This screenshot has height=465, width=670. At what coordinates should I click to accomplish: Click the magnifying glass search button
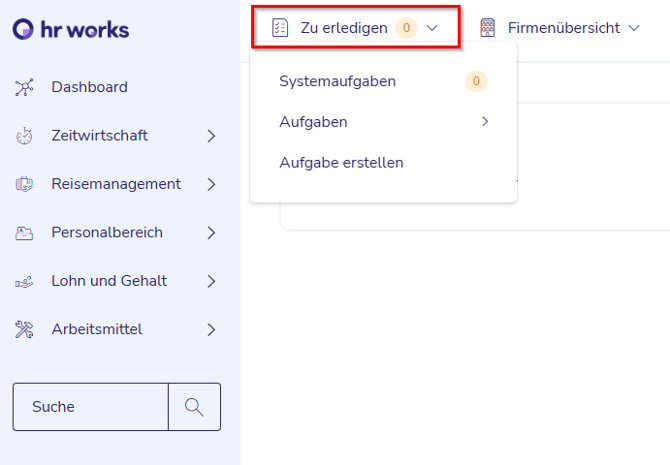click(x=194, y=407)
